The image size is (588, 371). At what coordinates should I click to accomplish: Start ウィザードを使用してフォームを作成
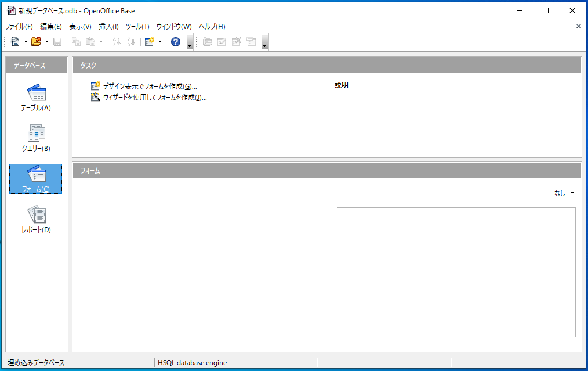click(x=154, y=97)
